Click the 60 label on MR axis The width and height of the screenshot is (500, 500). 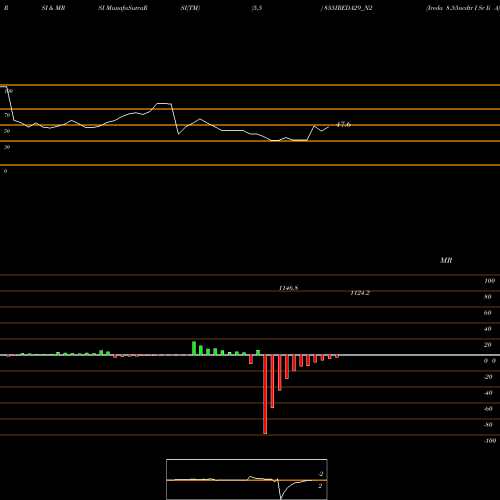(487, 313)
